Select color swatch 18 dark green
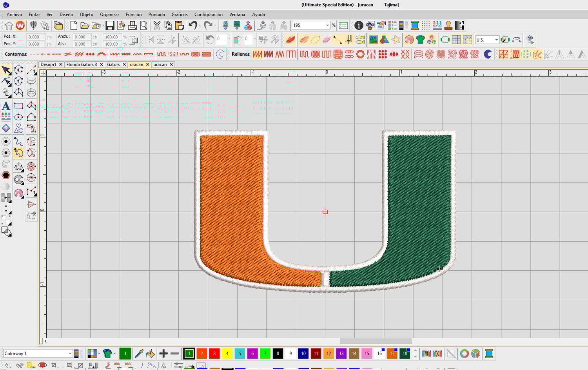The image size is (588, 370). (x=405, y=354)
